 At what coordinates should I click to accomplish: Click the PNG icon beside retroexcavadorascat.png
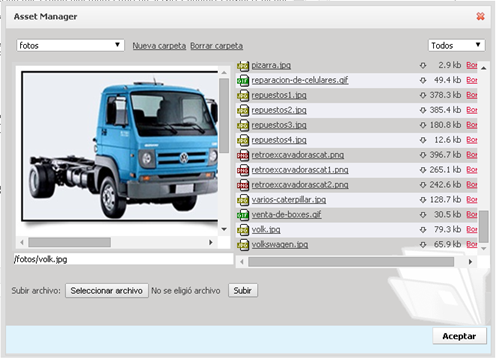(243, 155)
